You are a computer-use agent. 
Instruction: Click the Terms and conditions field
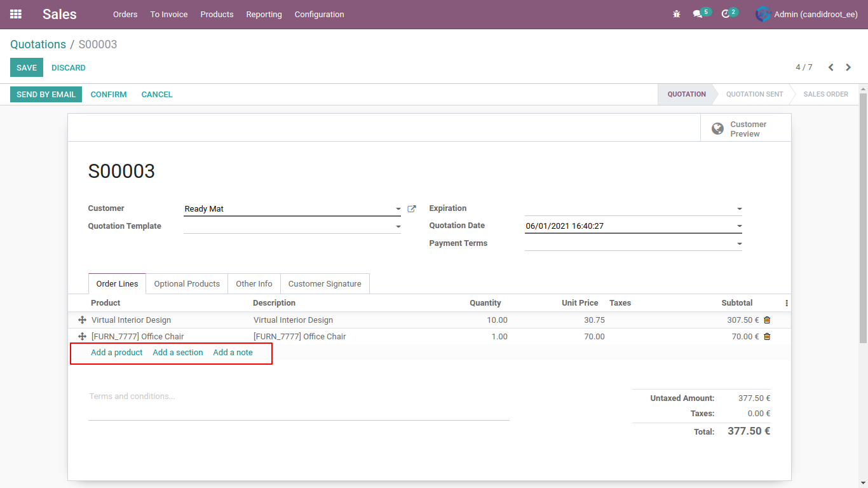tap(299, 404)
